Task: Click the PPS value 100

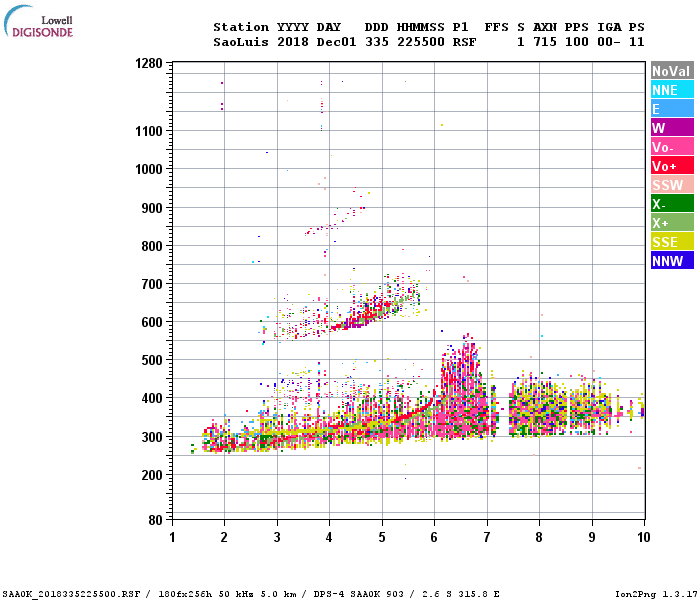Action: pos(577,42)
